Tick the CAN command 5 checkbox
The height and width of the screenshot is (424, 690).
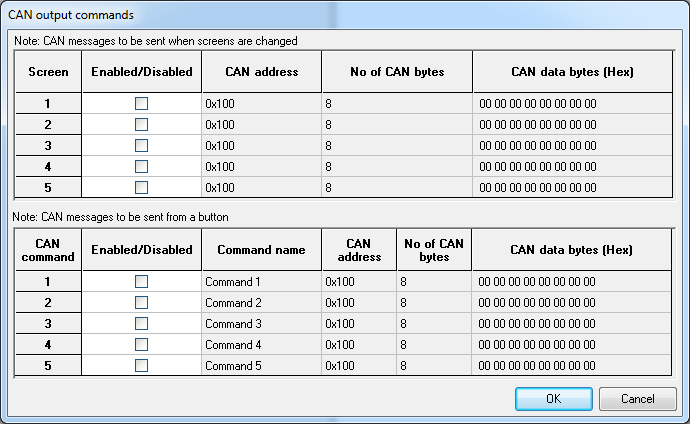(x=141, y=366)
